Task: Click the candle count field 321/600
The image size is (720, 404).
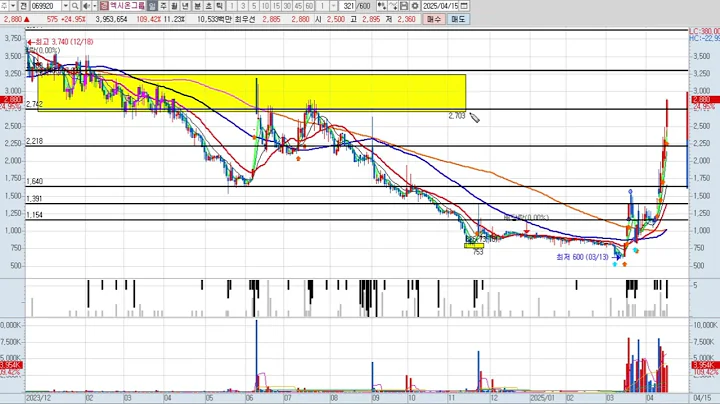Action: (356, 6)
